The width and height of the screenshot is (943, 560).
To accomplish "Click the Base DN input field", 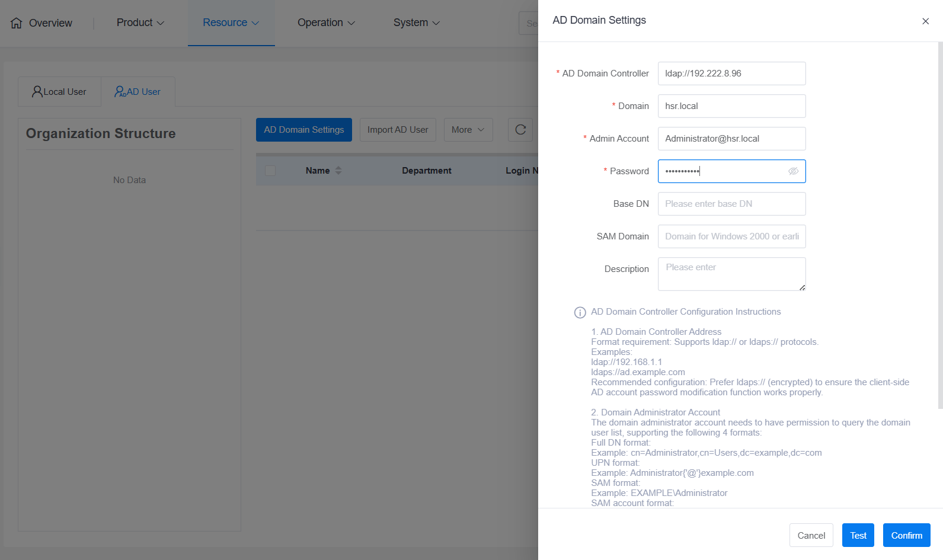I will 731,204.
